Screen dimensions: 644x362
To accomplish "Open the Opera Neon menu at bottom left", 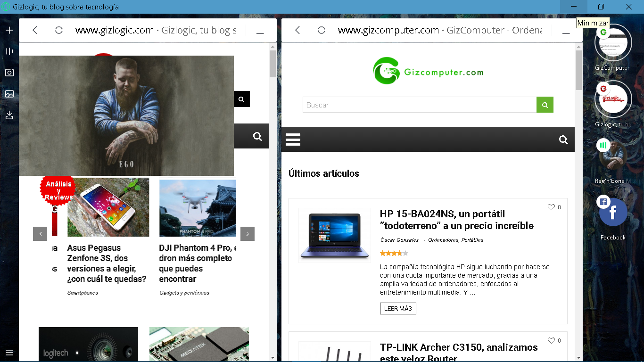I will coord(9,352).
